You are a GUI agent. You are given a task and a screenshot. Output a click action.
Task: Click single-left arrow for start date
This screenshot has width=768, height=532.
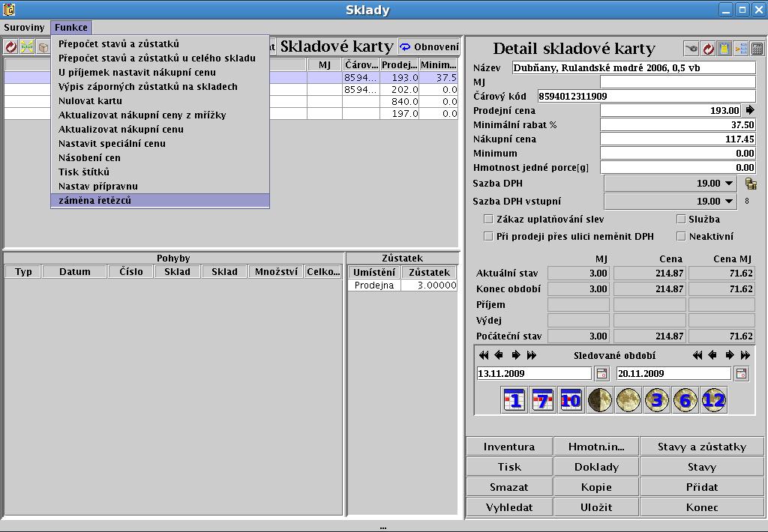tap(499, 355)
